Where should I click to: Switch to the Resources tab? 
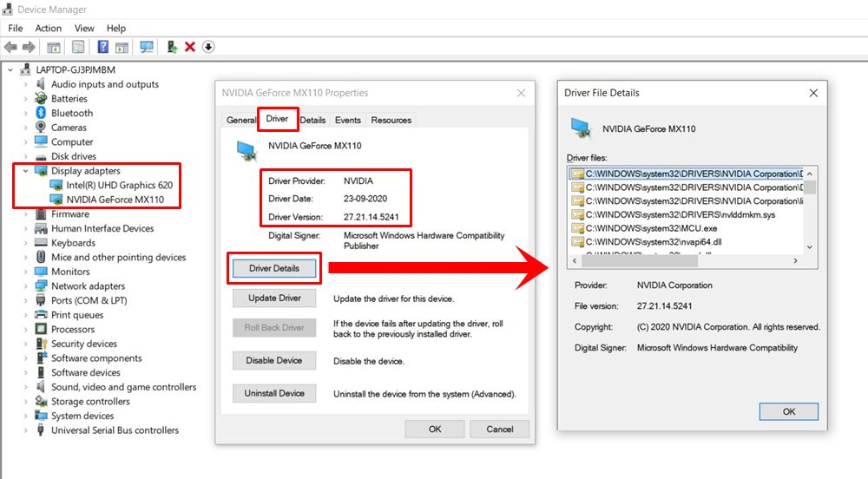391,120
